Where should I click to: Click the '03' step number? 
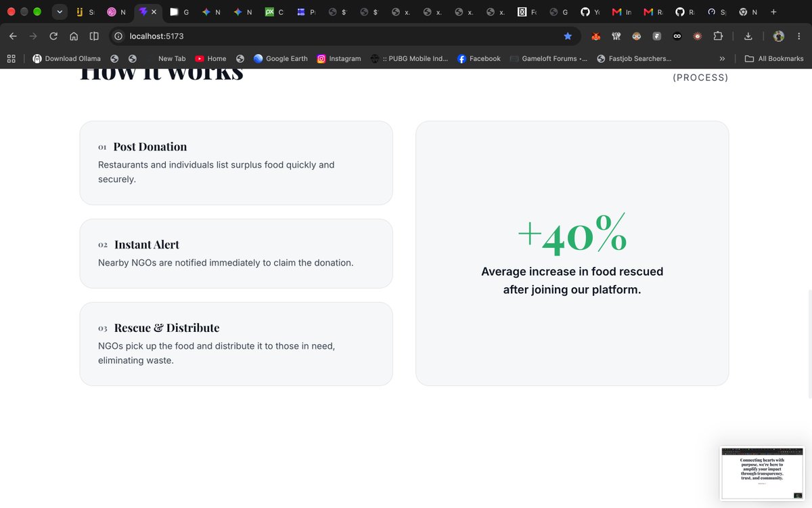click(x=103, y=329)
